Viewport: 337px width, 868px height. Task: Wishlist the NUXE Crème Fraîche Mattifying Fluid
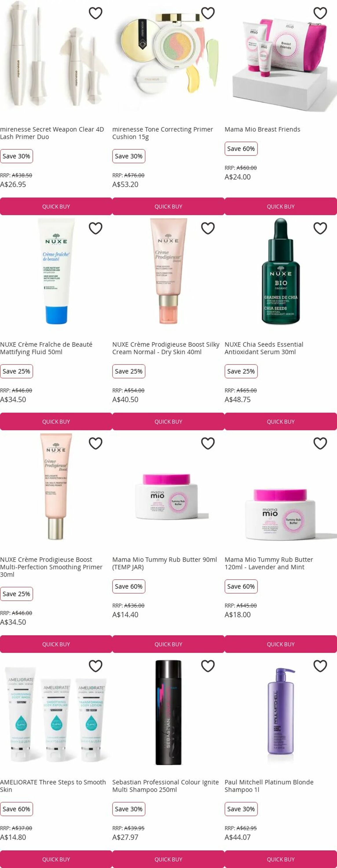(x=95, y=228)
